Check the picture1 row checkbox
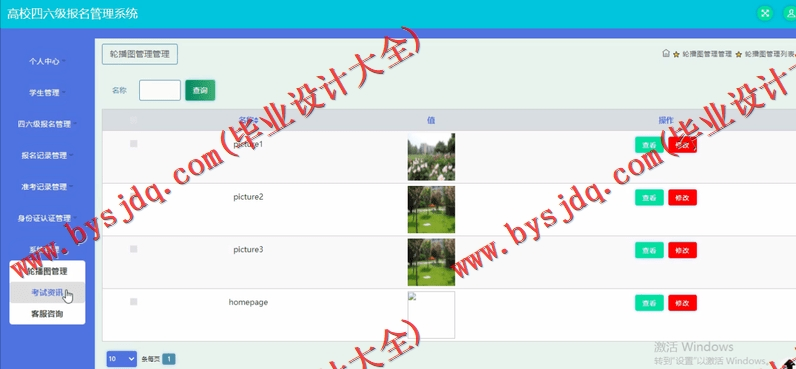Image resolution: width=796 pixels, height=369 pixels. [x=134, y=144]
